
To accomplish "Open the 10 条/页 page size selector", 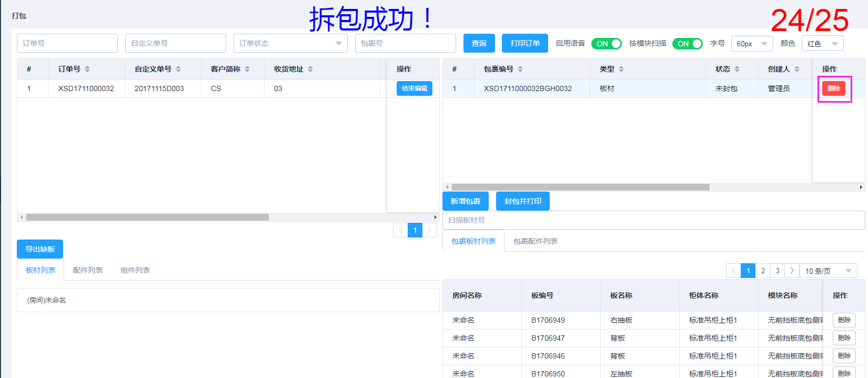I will 827,271.
